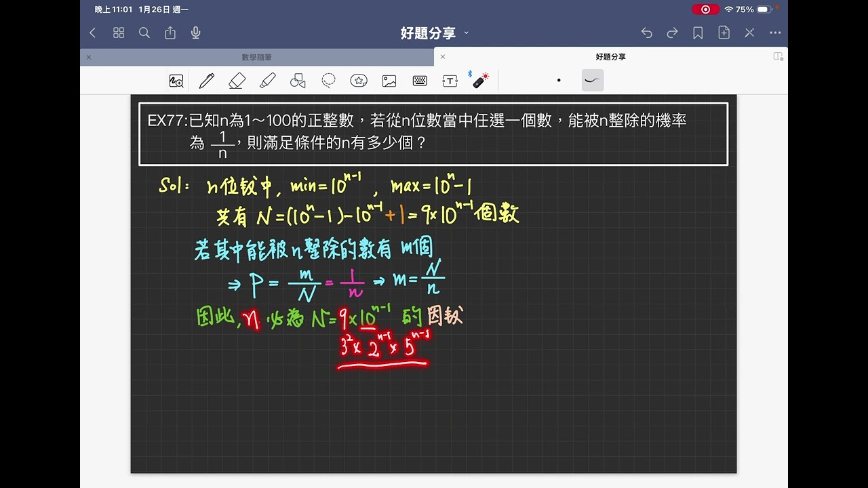Image resolution: width=868 pixels, height=488 pixels.
Task: Tap the EX77 problem text box
Action: pos(433,134)
